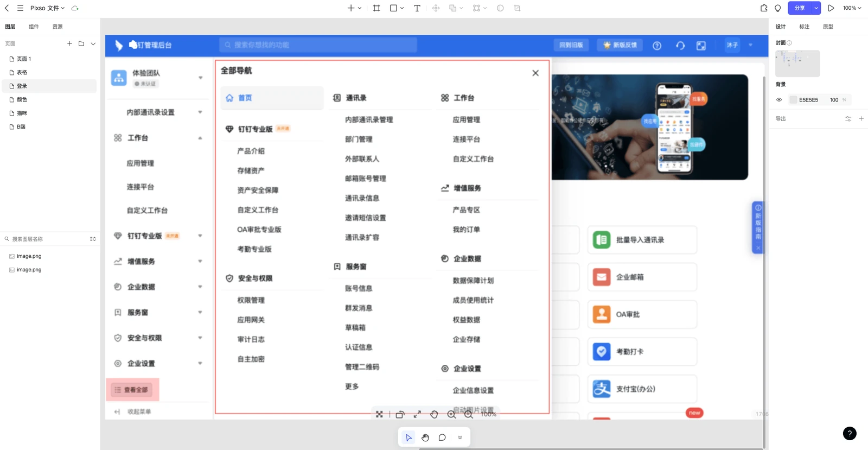Viewport: 868px width, 450px height.
Task: Select the Text tool
Action: coord(417,8)
